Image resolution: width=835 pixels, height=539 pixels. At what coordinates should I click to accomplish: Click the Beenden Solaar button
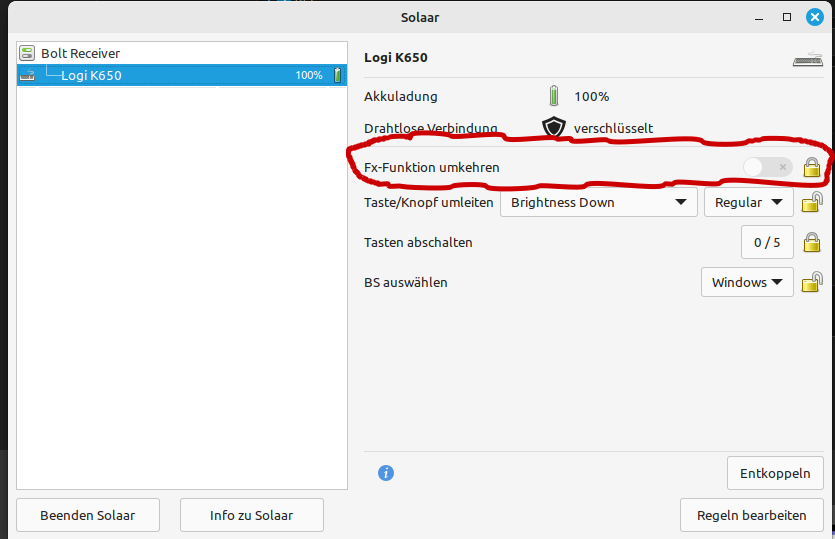pyautogui.click(x=88, y=515)
